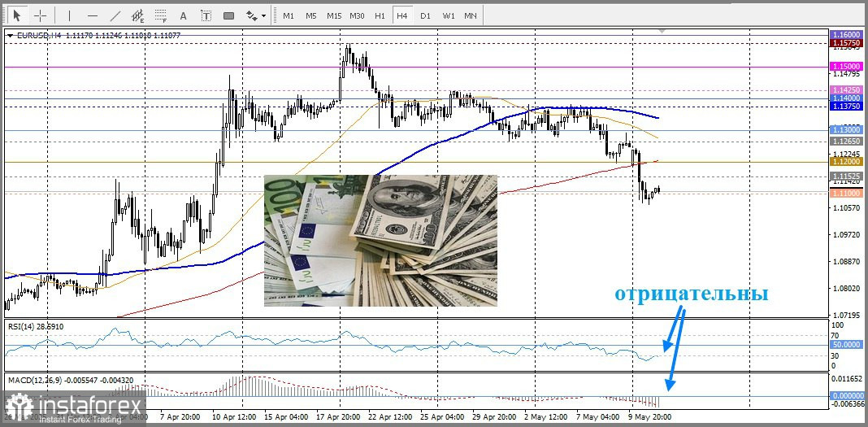Viewport: 868px width, 427px height.
Task: Click the RSI(14) 28.6910 indicator label
Action: 36,327
